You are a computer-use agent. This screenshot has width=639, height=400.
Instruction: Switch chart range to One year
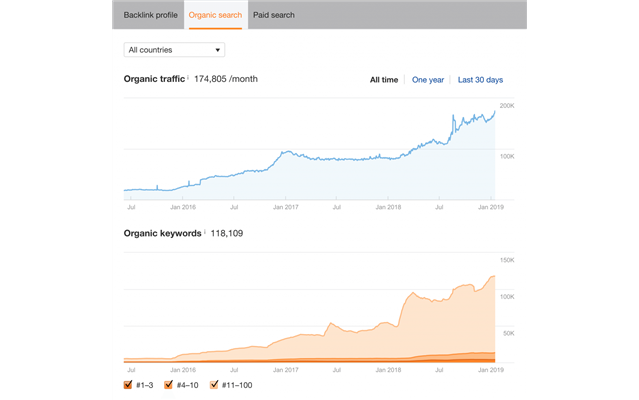click(x=428, y=79)
